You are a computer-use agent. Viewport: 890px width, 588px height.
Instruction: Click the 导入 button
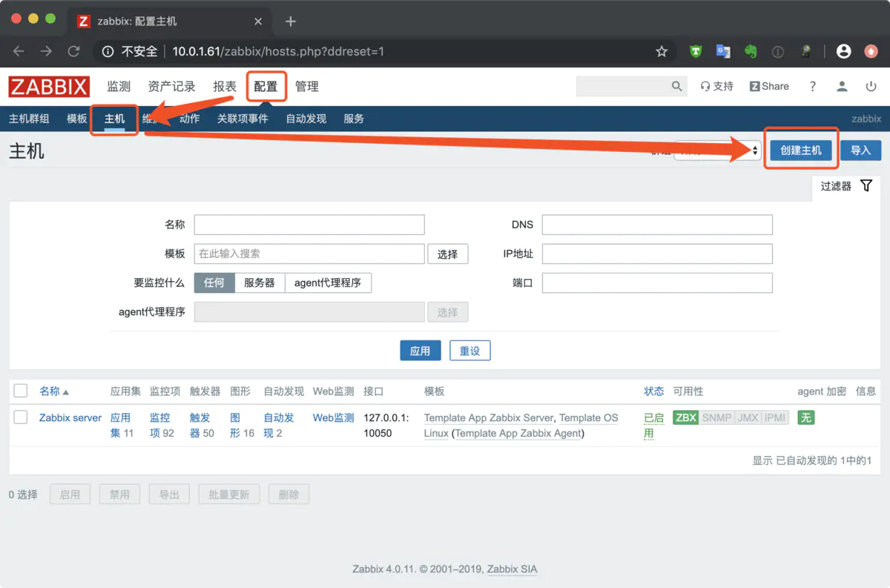pos(860,151)
